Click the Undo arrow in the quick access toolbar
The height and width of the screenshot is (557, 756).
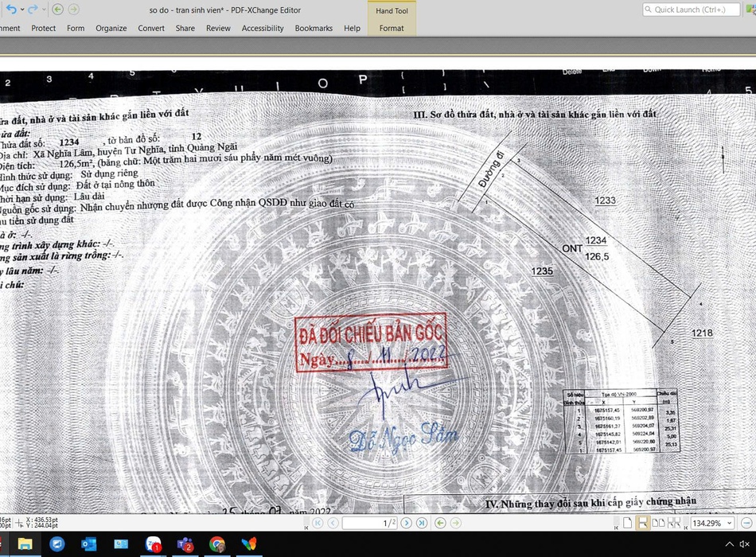(x=10, y=10)
